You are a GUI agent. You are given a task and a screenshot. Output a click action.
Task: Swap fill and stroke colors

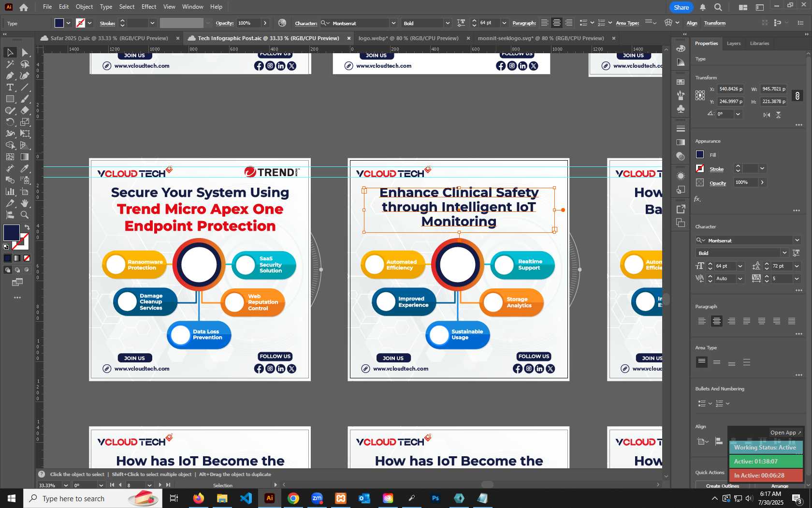click(x=27, y=227)
